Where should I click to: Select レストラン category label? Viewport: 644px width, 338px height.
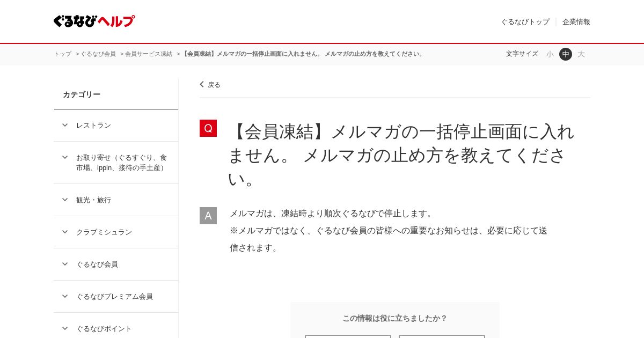(x=93, y=126)
